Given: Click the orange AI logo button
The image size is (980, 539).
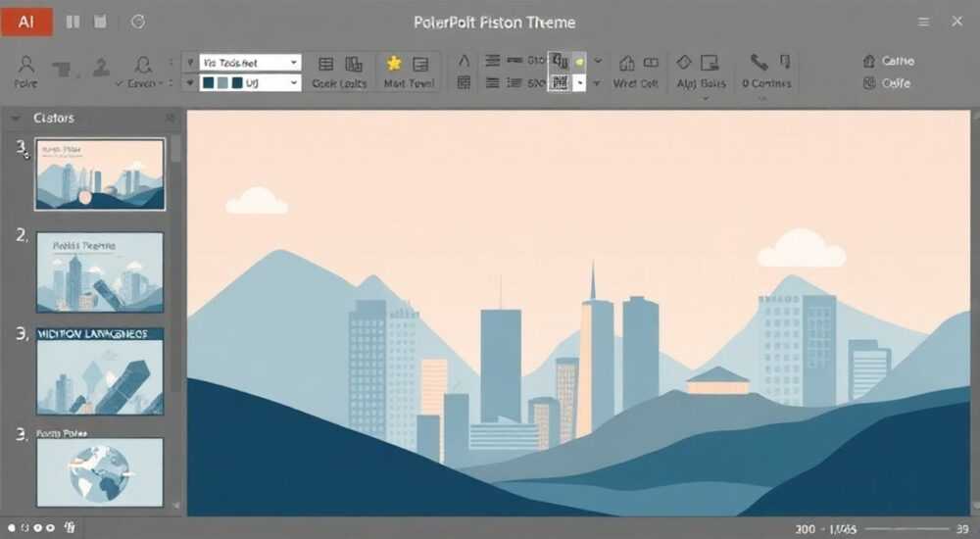Looking at the screenshot, I should [x=26, y=22].
